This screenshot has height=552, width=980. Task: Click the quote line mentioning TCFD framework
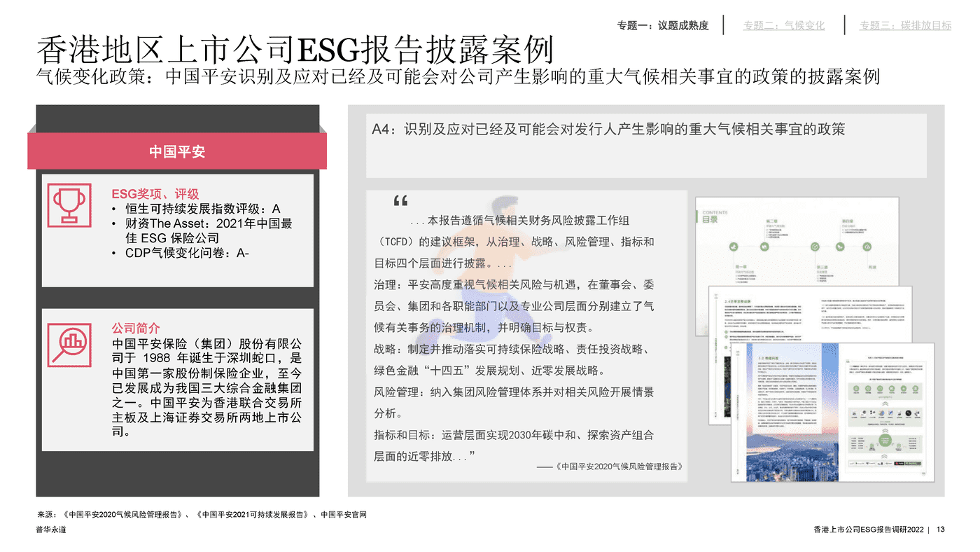514,242
